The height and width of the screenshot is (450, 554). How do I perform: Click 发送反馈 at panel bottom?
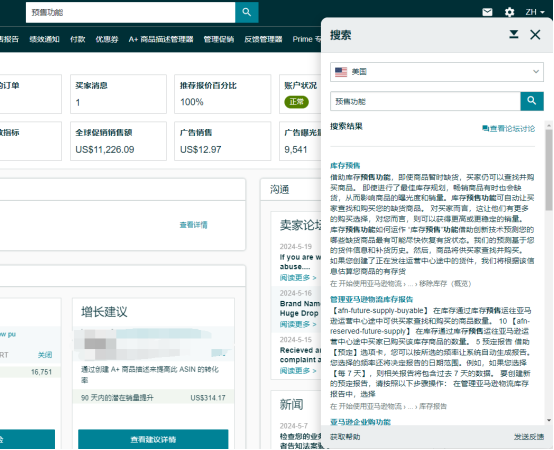tap(529, 437)
